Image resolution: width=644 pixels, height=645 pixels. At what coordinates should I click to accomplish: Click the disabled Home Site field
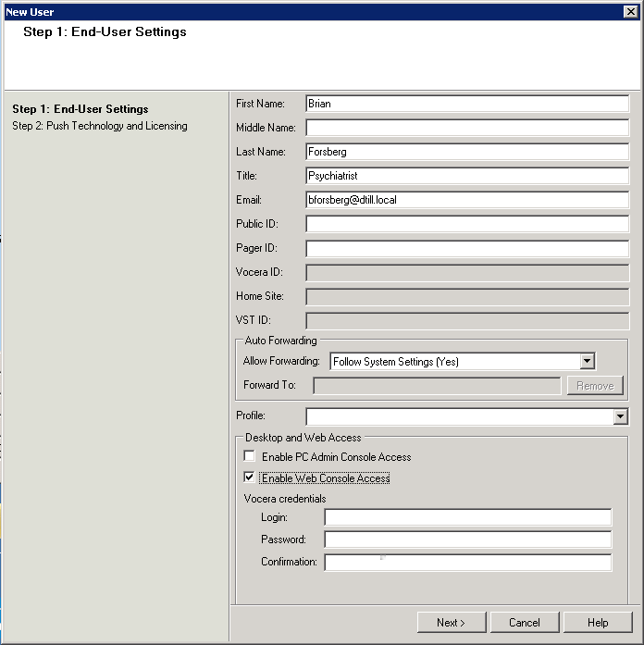(467, 296)
